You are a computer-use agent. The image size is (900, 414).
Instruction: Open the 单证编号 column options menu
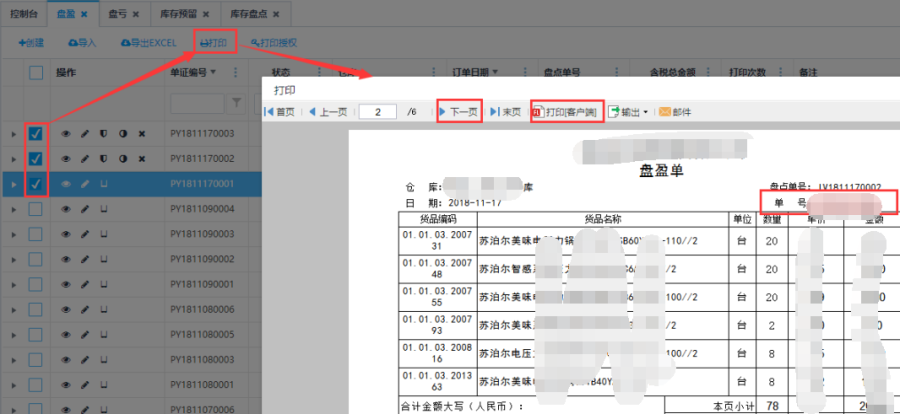(x=235, y=73)
